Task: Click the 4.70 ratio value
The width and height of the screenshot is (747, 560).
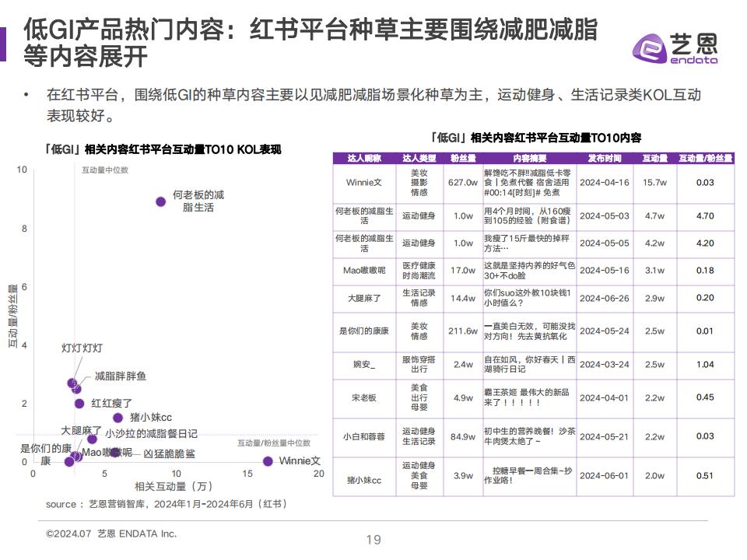Action: point(705,215)
